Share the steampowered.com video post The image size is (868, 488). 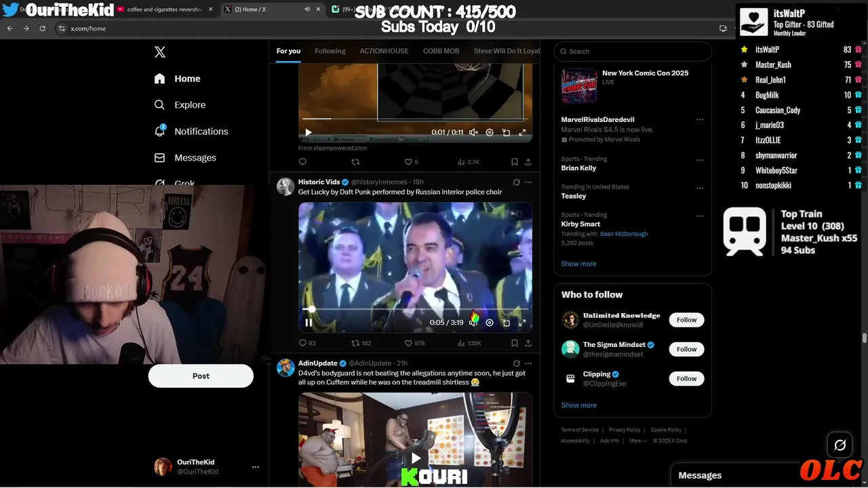click(528, 162)
